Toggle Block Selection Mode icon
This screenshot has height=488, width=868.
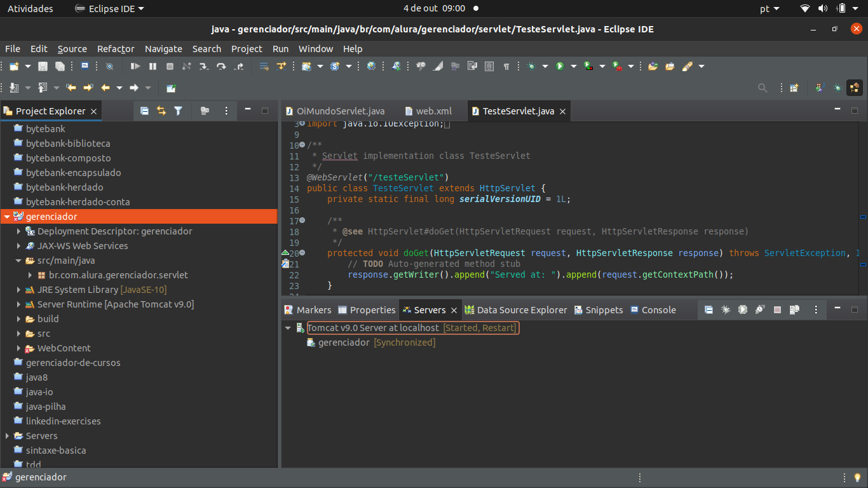(x=489, y=66)
